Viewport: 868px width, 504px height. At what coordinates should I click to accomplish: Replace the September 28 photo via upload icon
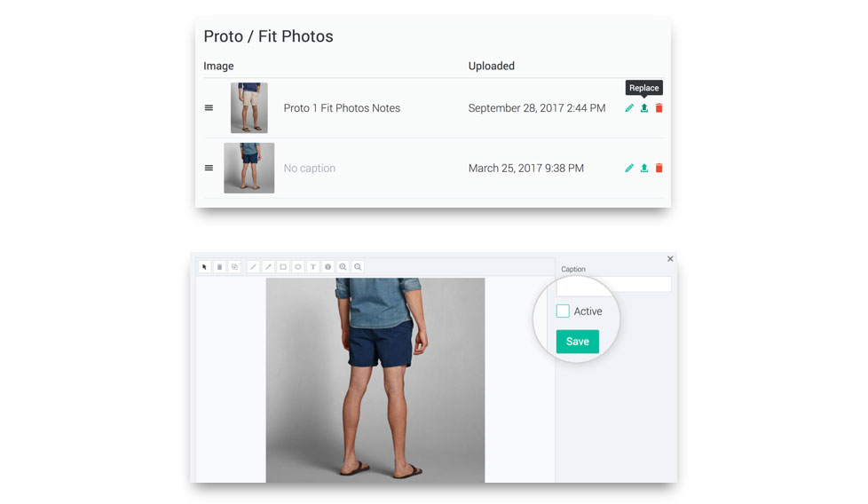click(643, 108)
